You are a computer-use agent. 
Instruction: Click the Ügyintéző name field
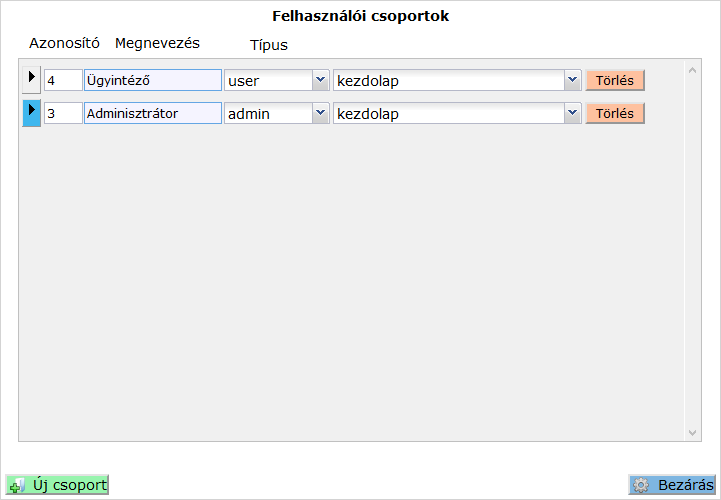coord(152,81)
